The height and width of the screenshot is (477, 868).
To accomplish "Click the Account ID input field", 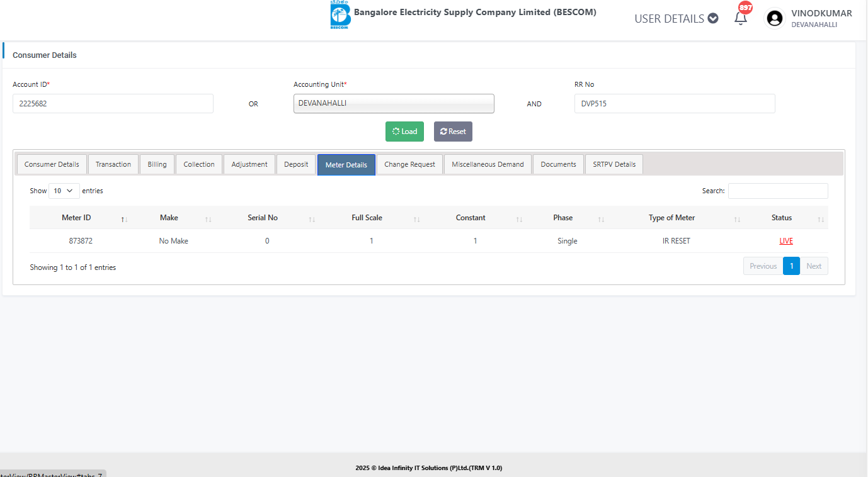I will 113,103.
